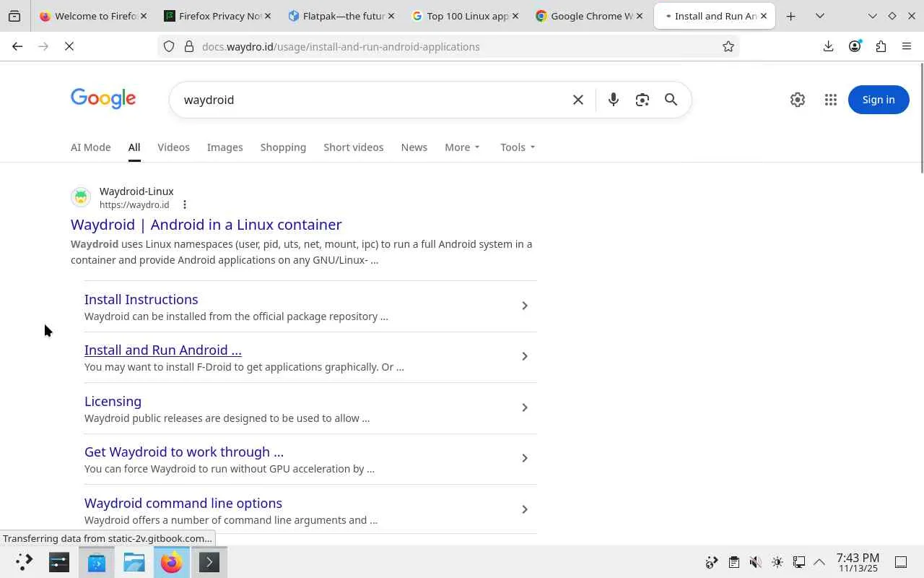
Task: Switch to the Firefox Privacy Notice tab
Action: click(x=217, y=16)
